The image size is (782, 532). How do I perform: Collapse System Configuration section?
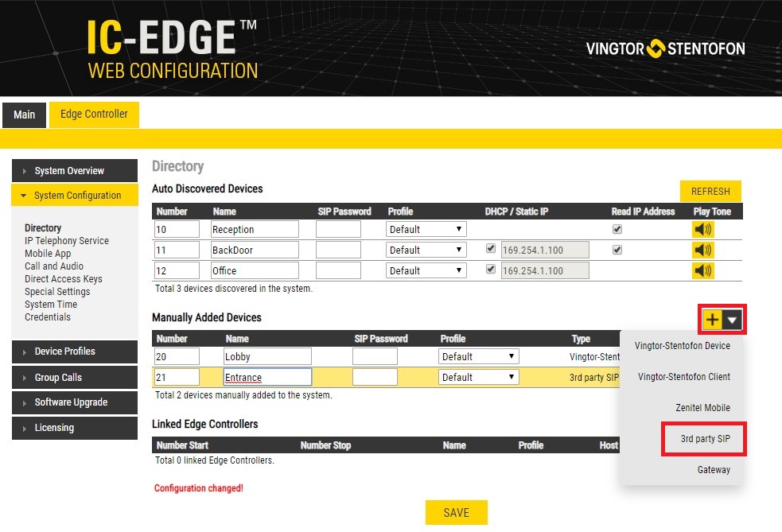pyautogui.click(x=75, y=195)
